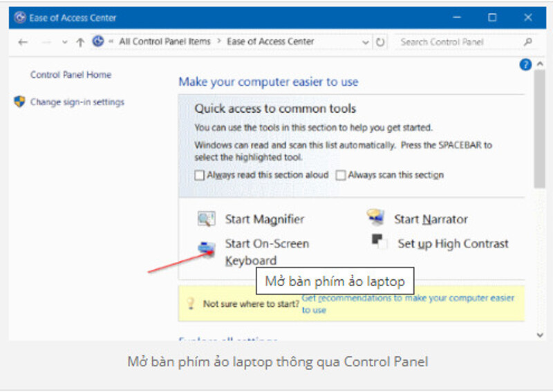Click scrollbar down arrow
553x392 pixels.
540,335
